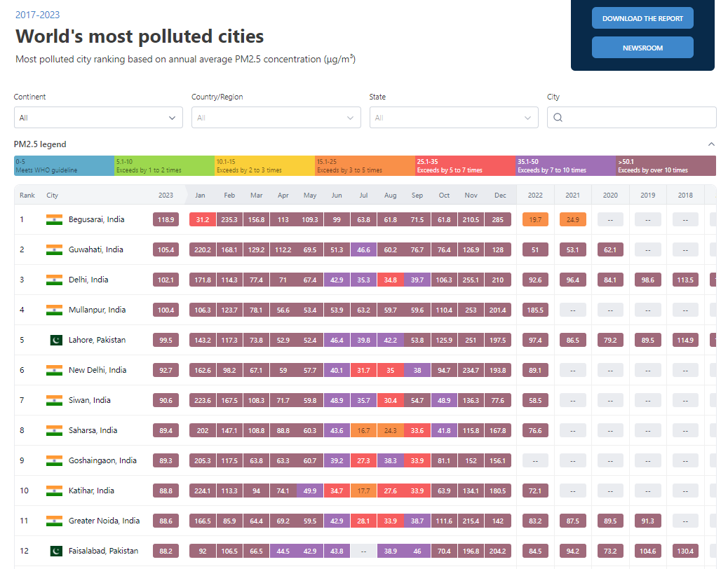The image size is (728, 569).
Task: Click the India flag beside Mullanpur
Action: coord(54,310)
